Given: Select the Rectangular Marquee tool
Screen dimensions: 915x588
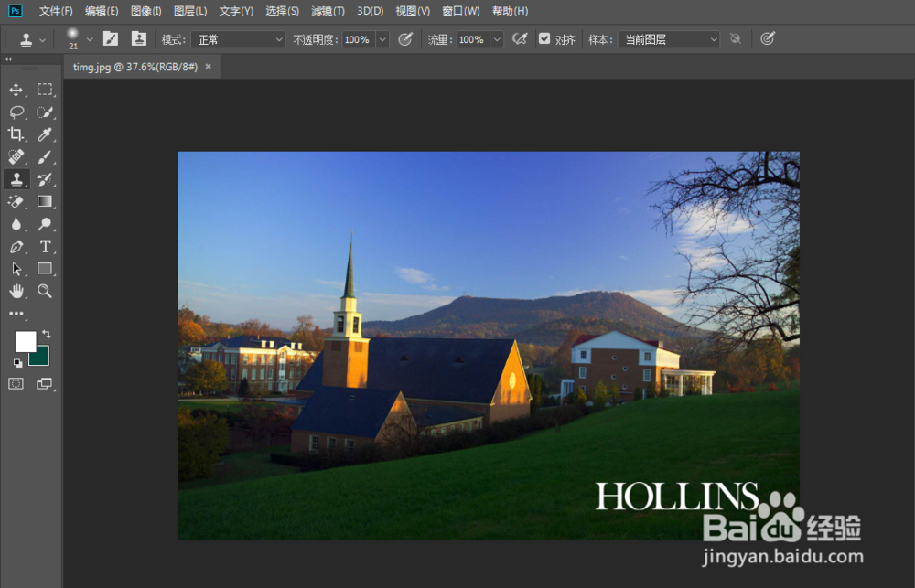Looking at the screenshot, I should [45, 90].
